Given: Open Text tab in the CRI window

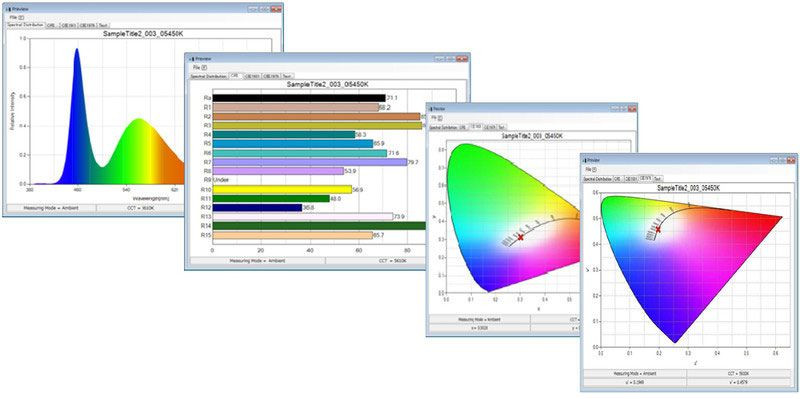Looking at the screenshot, I should (287, 76).
